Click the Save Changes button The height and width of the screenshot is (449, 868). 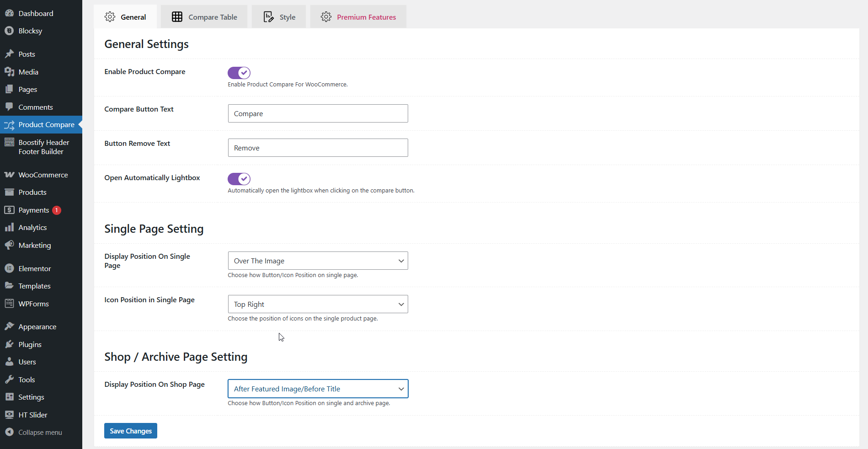click(x=131, y=431)
